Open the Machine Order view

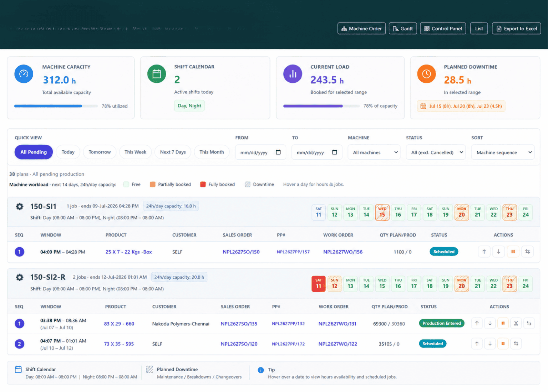[361, 29]
